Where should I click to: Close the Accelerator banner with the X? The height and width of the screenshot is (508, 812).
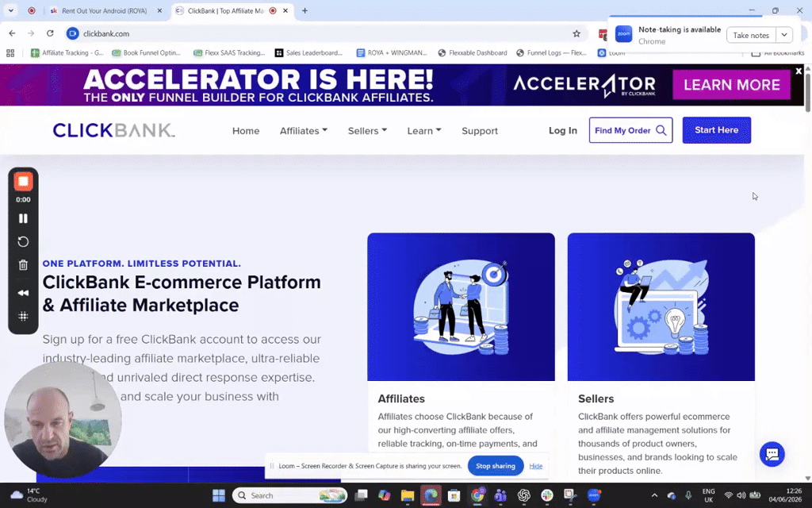click(x=798, y=71)
